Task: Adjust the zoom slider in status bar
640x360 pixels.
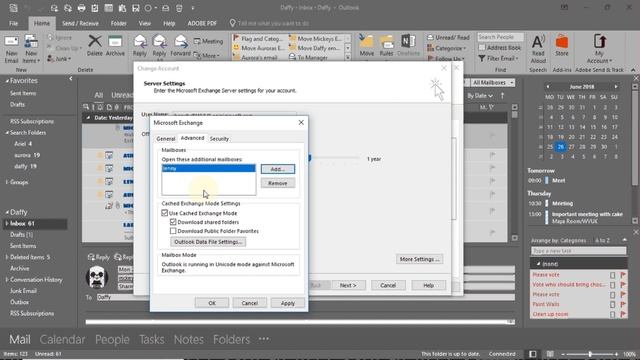Action: click(x=590, y=354)
